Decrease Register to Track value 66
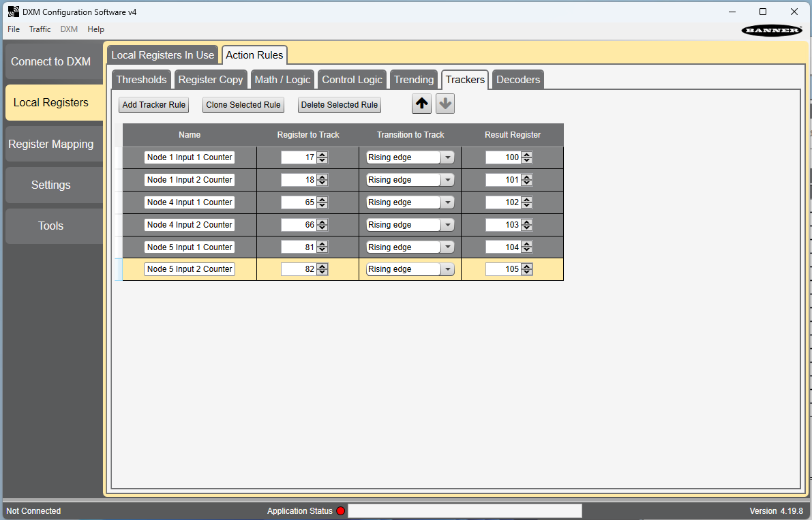This screenshot has width=812, height=520. [322, 228]
